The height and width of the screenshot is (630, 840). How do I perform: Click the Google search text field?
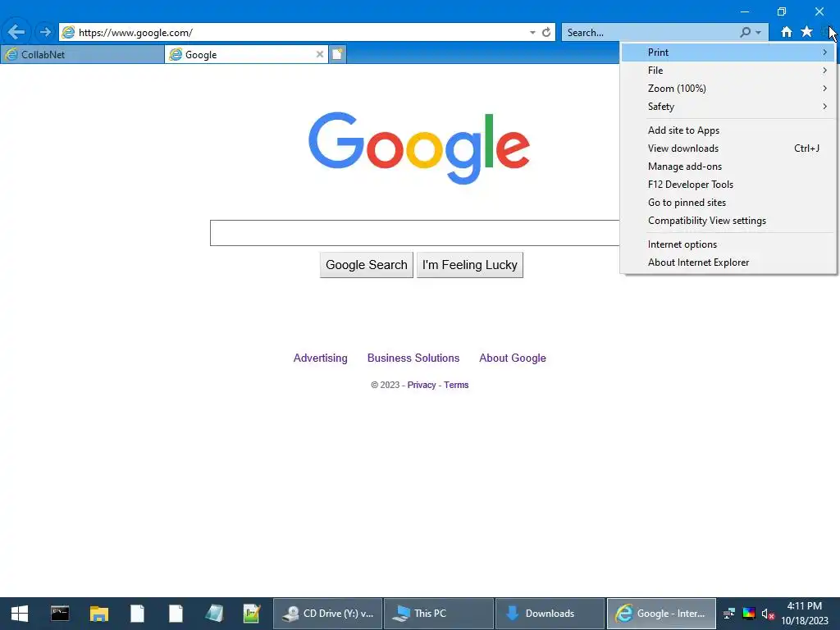[x=414, y=233]
